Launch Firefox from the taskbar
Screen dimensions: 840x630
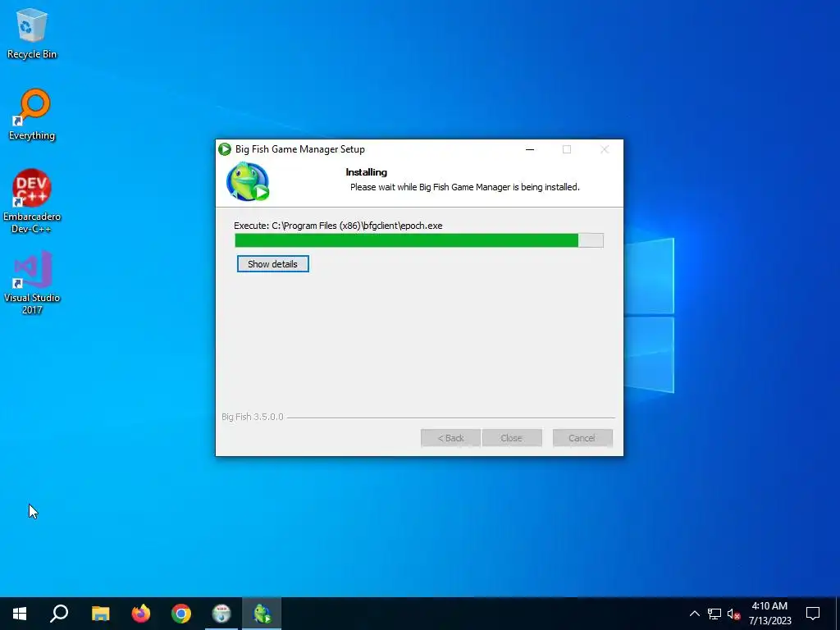tap(141, 614)
